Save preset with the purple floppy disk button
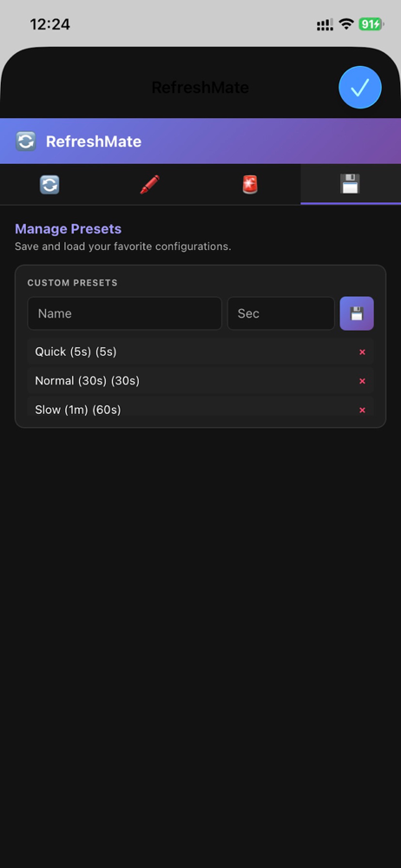Viewport: 401px width, 868px height. coord(357,313)
